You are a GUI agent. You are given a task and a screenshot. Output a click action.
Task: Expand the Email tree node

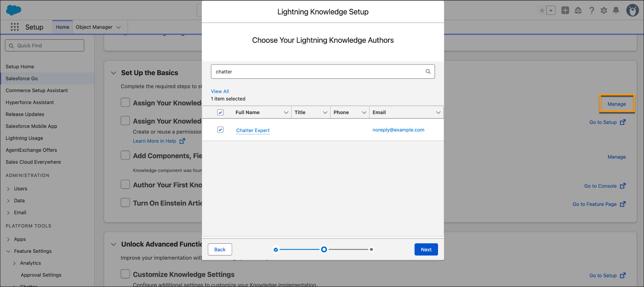point(8,213)
